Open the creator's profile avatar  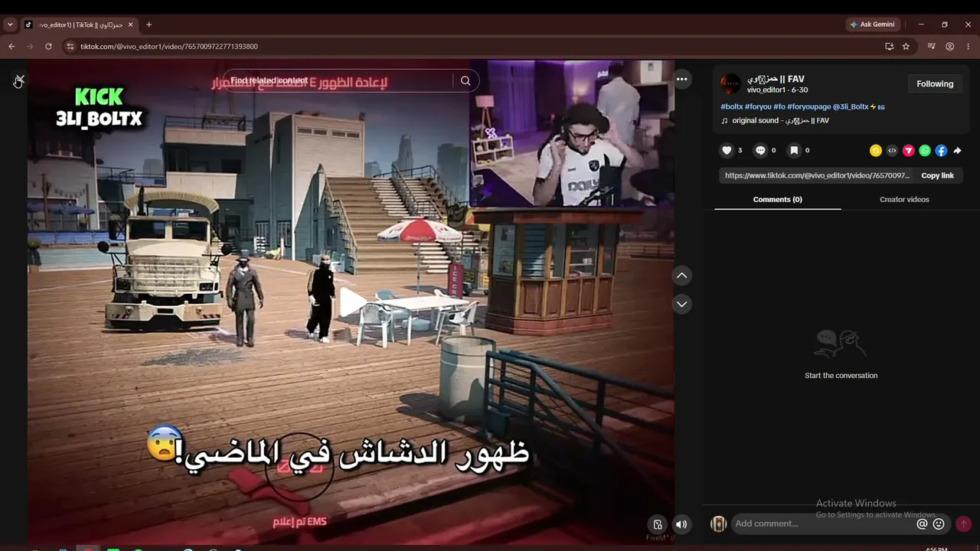tap(730, 84)
